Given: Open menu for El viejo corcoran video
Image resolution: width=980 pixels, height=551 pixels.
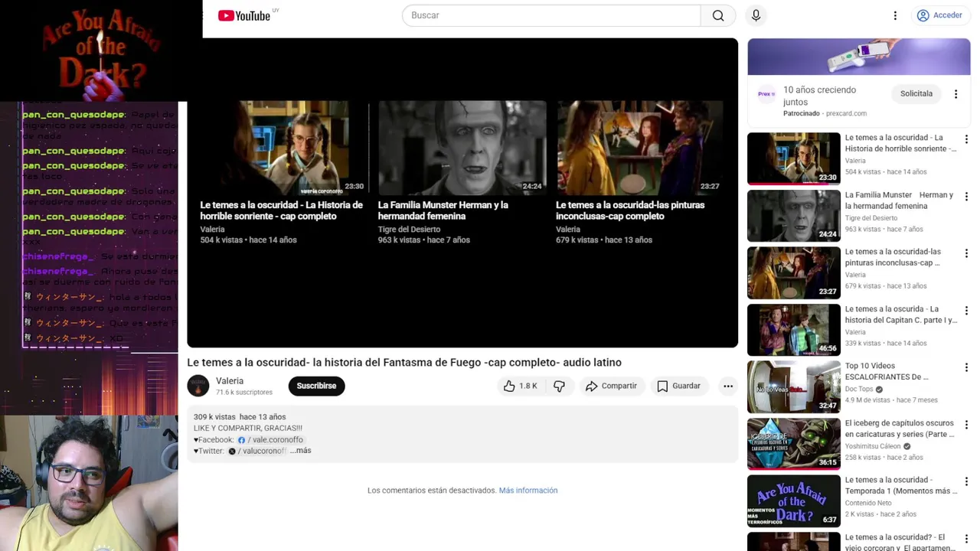Looking at the screenshot, I should (x=966, y=539).
